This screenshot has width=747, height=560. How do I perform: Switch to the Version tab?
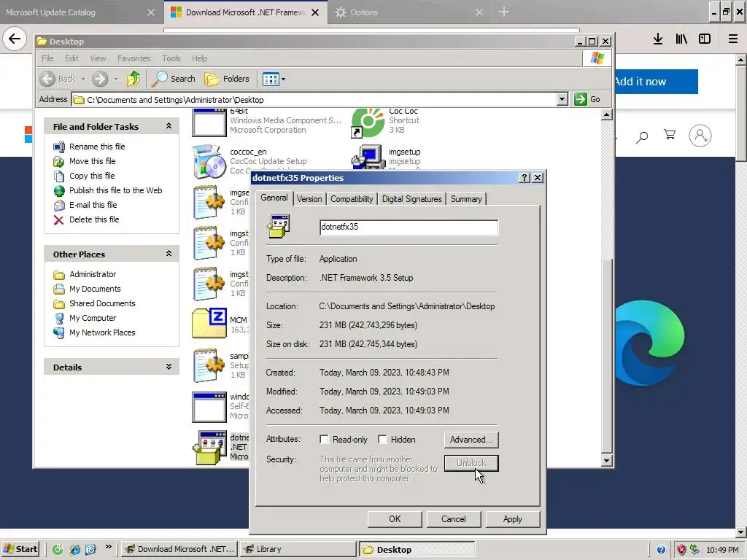click(x=309, y=199)
